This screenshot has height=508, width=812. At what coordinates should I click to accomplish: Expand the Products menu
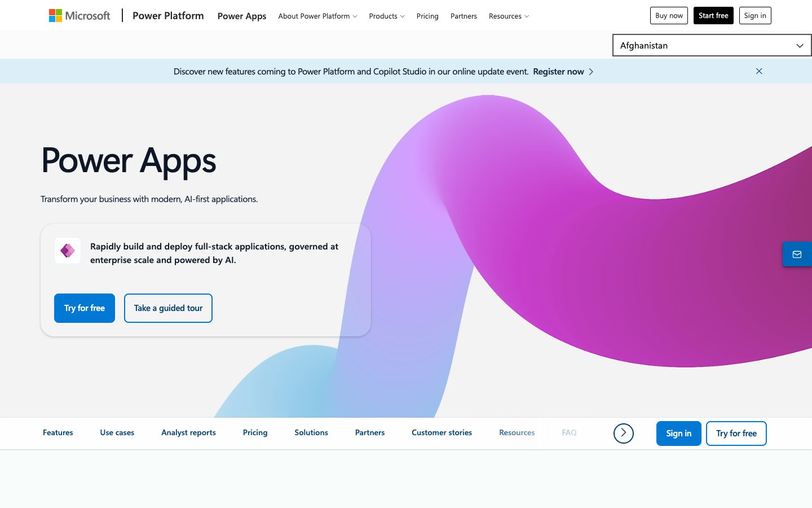tap(387, 16)
